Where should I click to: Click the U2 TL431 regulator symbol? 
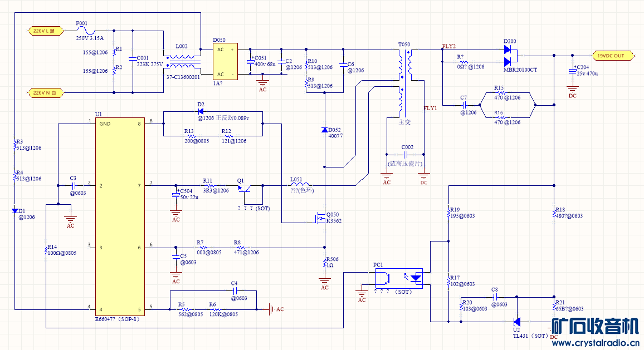pyautogui.click(x=516, y=322)
